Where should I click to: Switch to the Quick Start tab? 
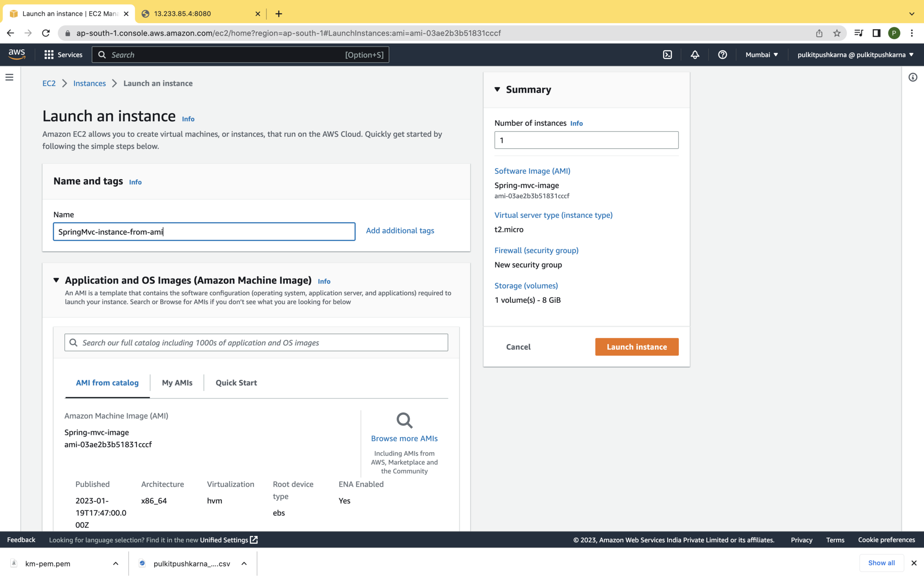pyautogui.click(x=236, y=383)
